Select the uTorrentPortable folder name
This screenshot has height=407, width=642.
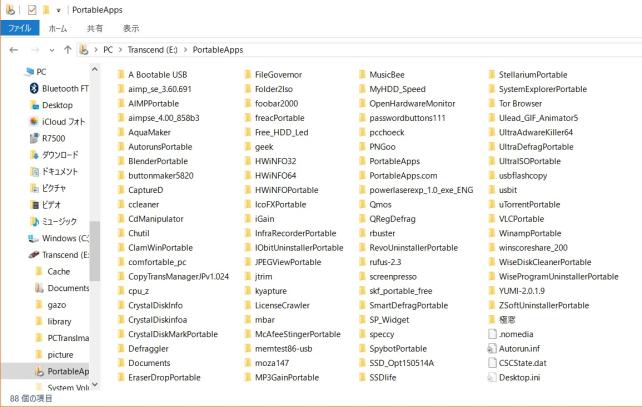click(x=529, y=204)
